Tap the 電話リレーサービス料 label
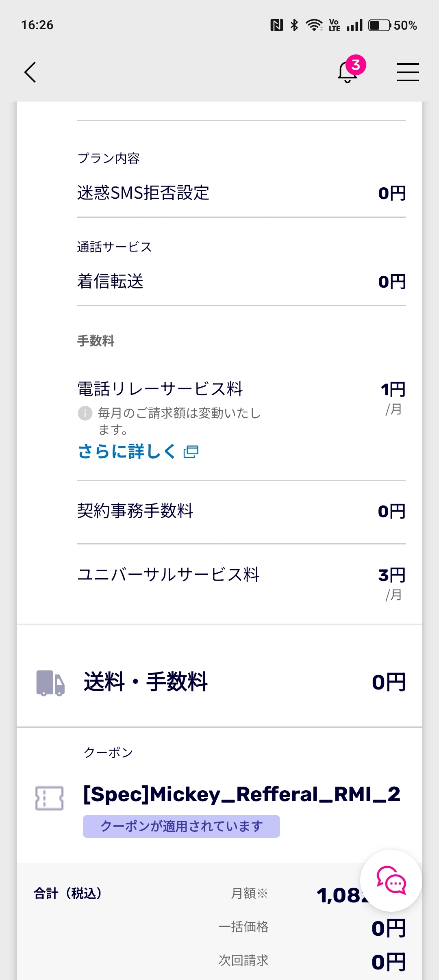This screenshot has width=439, height=980. tap(160, 389)
